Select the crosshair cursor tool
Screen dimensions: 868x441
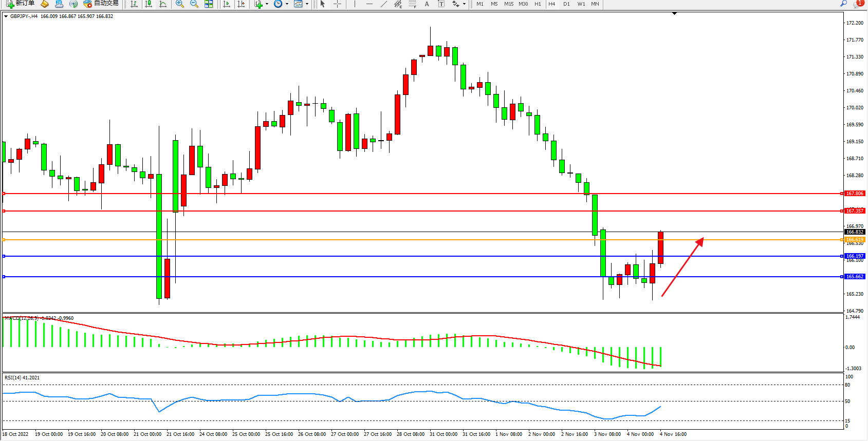point(337,4)
